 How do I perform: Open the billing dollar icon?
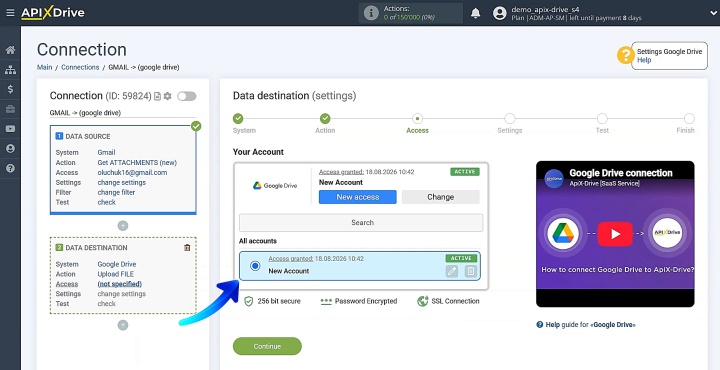pos(10,90)
